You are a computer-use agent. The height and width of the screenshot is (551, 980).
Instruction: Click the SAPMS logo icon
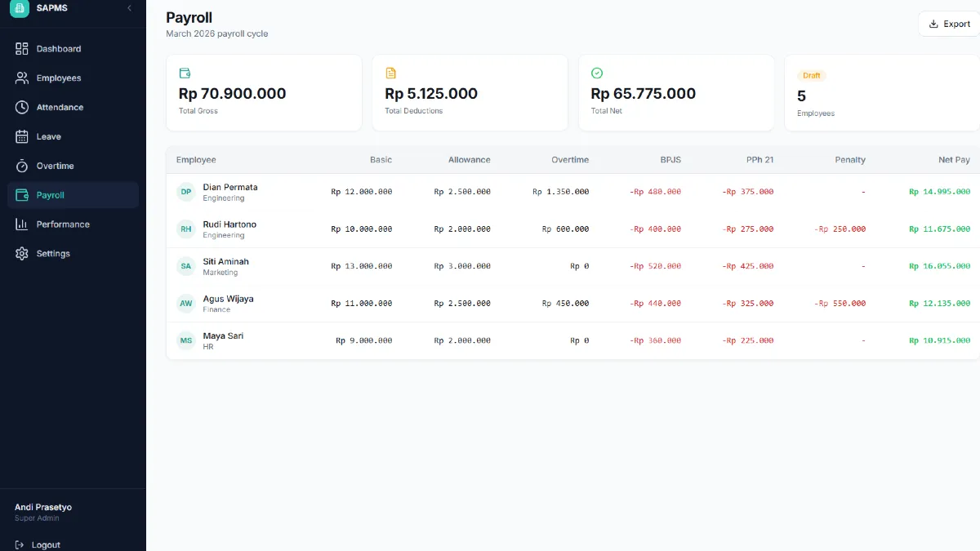[19, 7]
